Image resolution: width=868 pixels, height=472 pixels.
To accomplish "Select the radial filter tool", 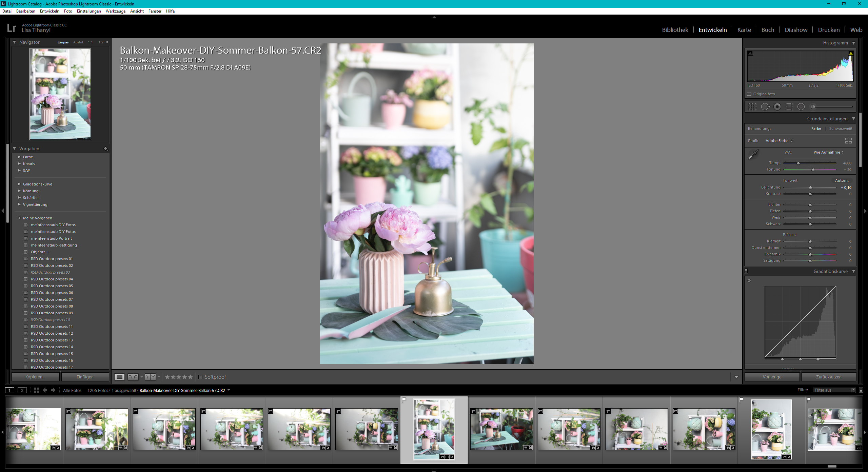I will (x=801, y=107).
